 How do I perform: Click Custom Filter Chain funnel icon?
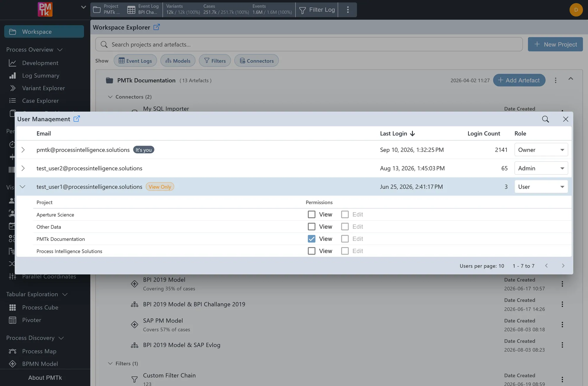click(134, 379)
